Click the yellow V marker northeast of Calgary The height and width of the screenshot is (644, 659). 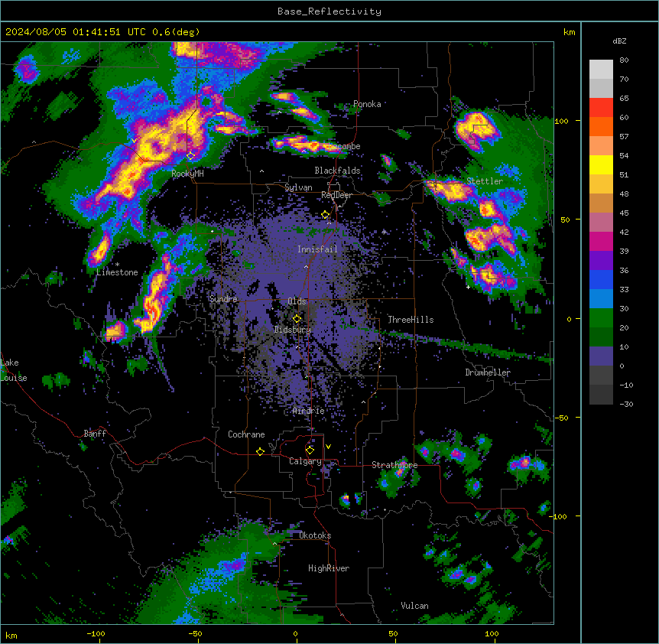coord(328,447)
